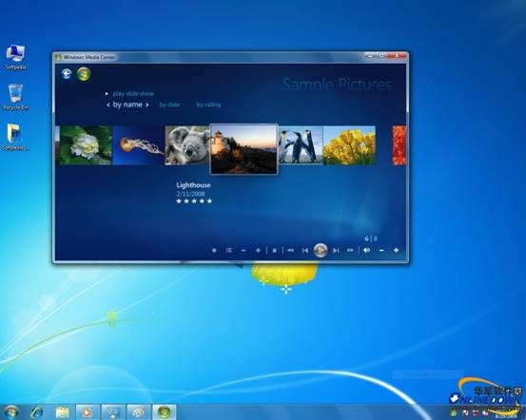Mute sound with the speaker icon
The height and width of the screenshot is (420, 526).
pos(366,251)
